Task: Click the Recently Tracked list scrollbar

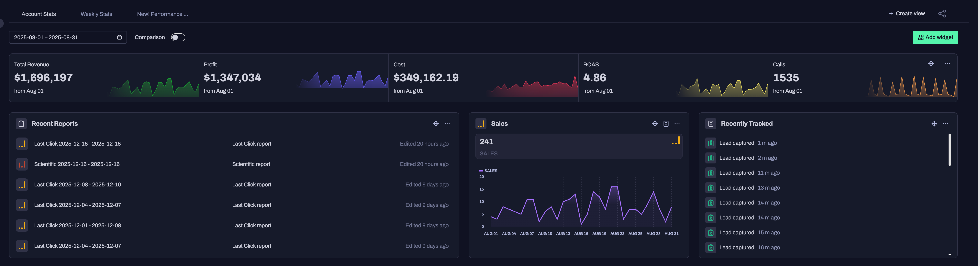Action: coord(950,150)
